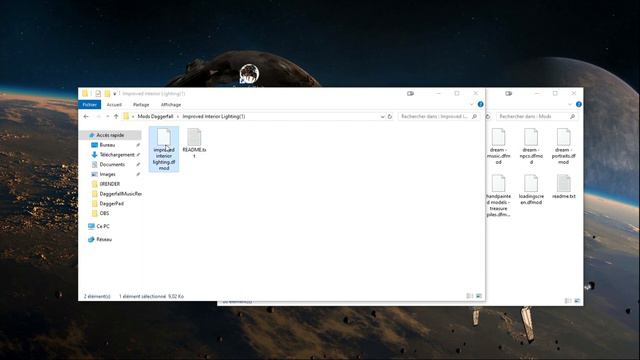The image size is (640, 360).
Task: Select Ce PC in the navigation pane
Action: coord(103,226)
